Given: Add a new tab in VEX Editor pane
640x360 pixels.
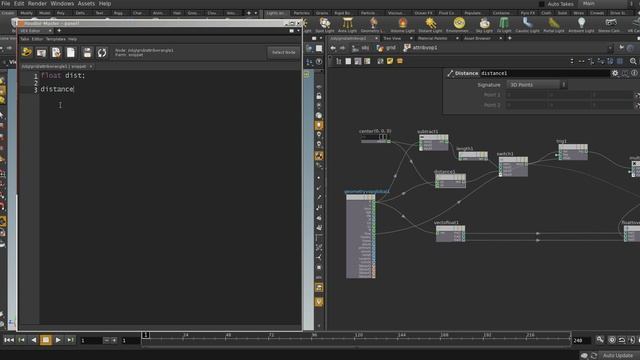Looking at the screenshot, I should tap(59, 31).
